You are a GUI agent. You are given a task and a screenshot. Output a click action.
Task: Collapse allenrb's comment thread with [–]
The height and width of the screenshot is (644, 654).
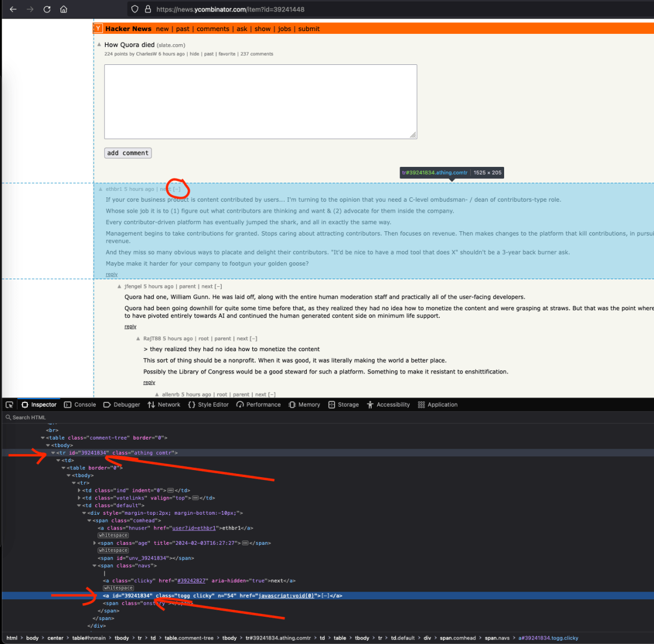point(271,394)
